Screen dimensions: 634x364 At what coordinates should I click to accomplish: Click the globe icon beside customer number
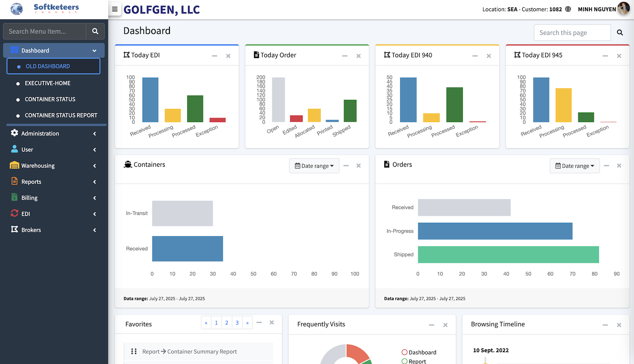(568, 9)
